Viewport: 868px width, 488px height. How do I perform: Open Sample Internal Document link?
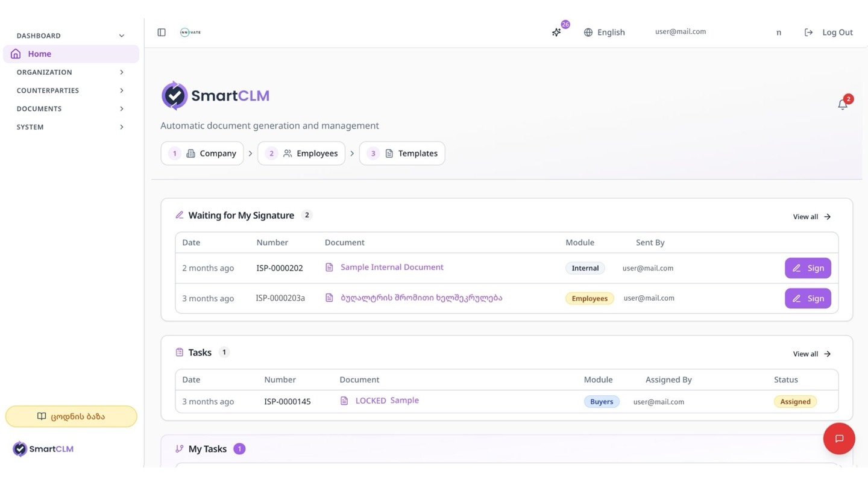(x=392, y=267)
